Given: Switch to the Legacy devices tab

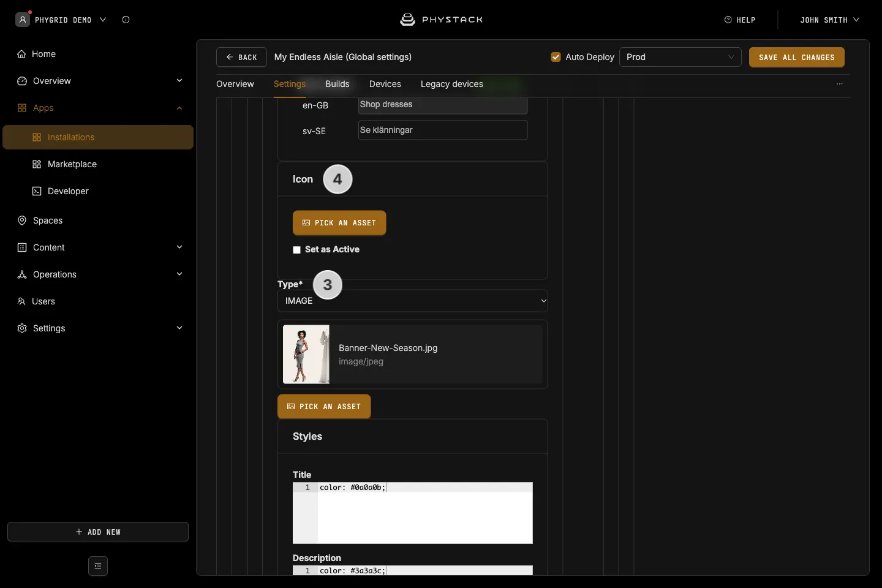Looking at the screenshot, I should (452, 84).
